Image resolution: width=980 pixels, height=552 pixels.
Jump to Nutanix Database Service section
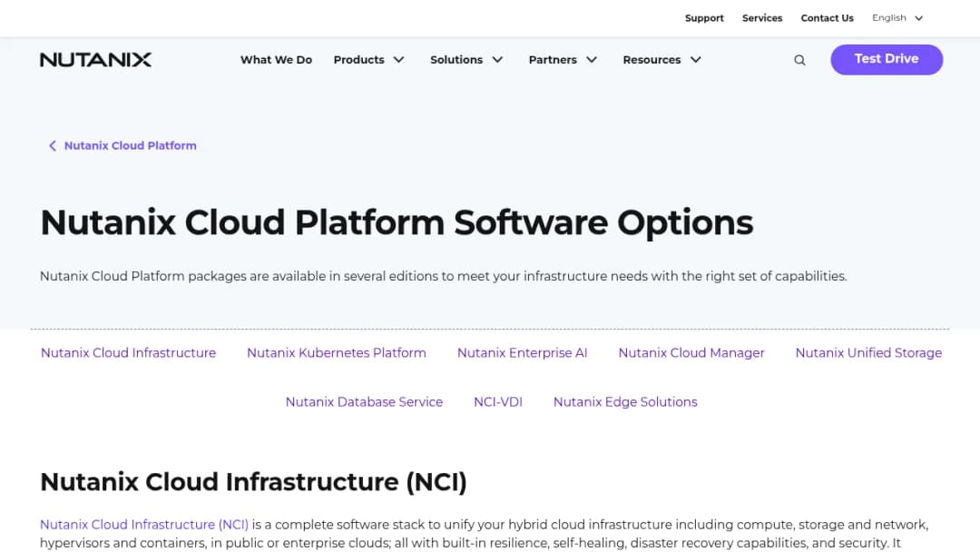click(364, 402)
